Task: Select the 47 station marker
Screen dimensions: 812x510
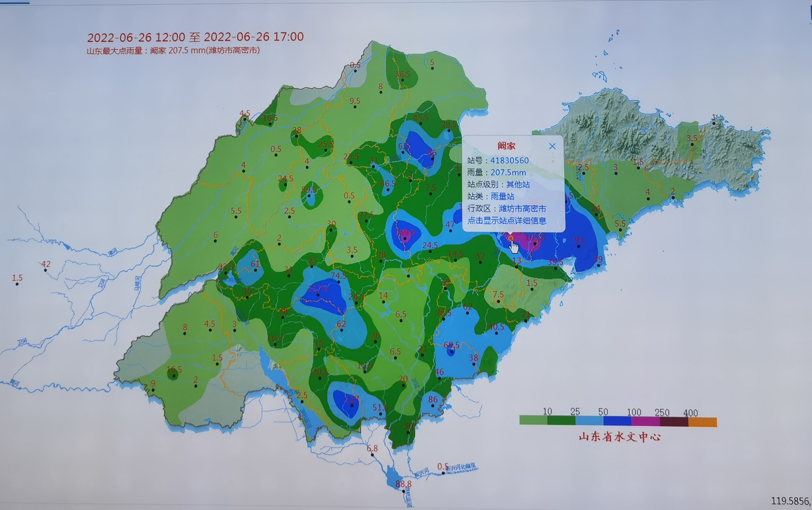Action: (x=450, y=231)
